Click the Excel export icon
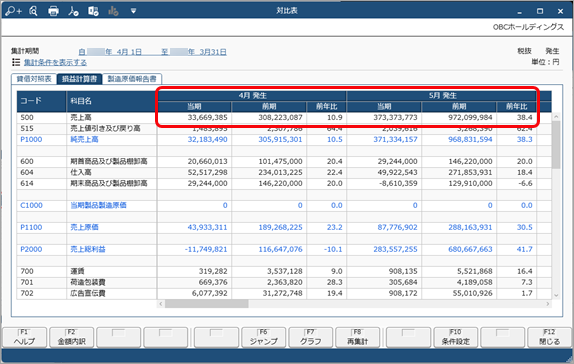This screenshot has height=364, width=574. 93,11
